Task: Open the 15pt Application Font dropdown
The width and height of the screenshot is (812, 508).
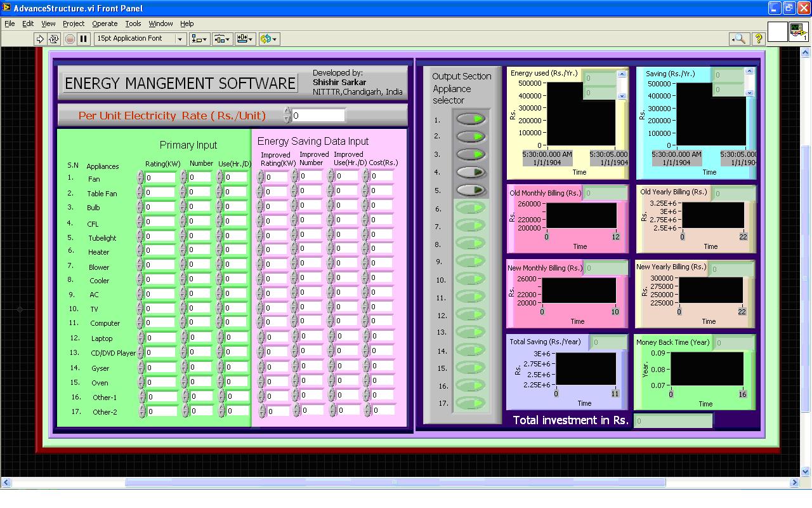Action: tap(140, 39)
